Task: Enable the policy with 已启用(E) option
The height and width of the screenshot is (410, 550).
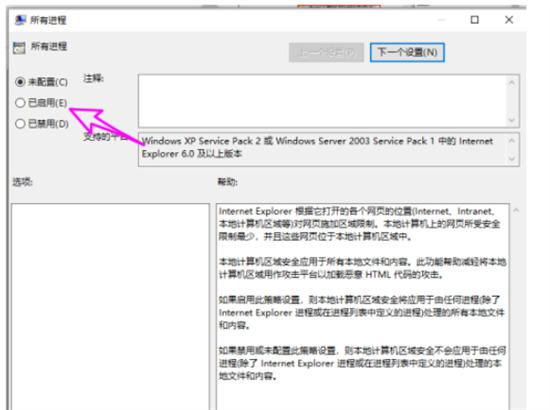Action: tap(20, 103)
